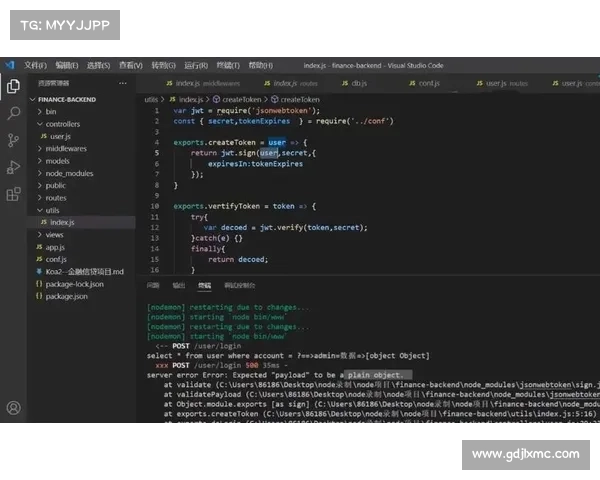Switch to the db.js editor tab
The width and height of the screenshot is (600, 480).
click(x=357, y=84)
